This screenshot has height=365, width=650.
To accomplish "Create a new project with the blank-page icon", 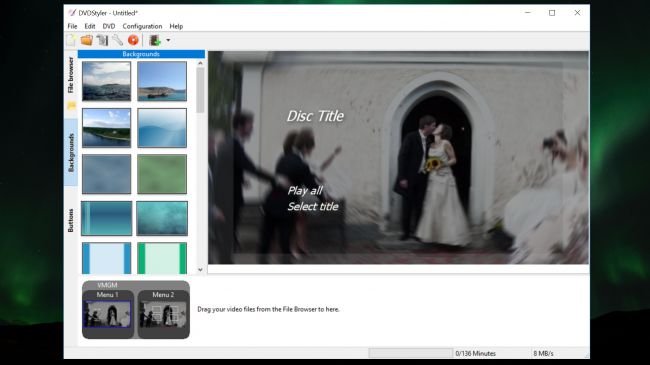I will 71,40.
